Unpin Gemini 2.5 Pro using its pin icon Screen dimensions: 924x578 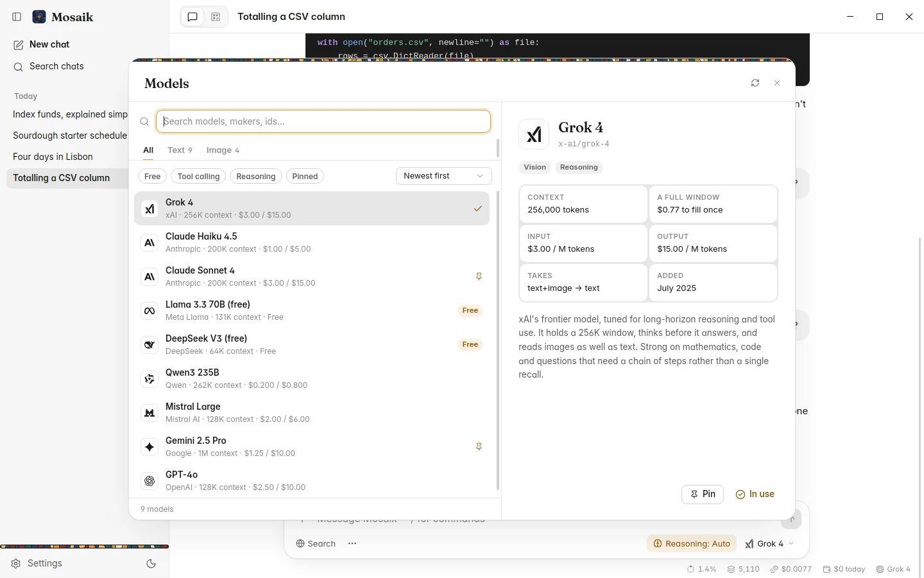[x=479, y=446]
